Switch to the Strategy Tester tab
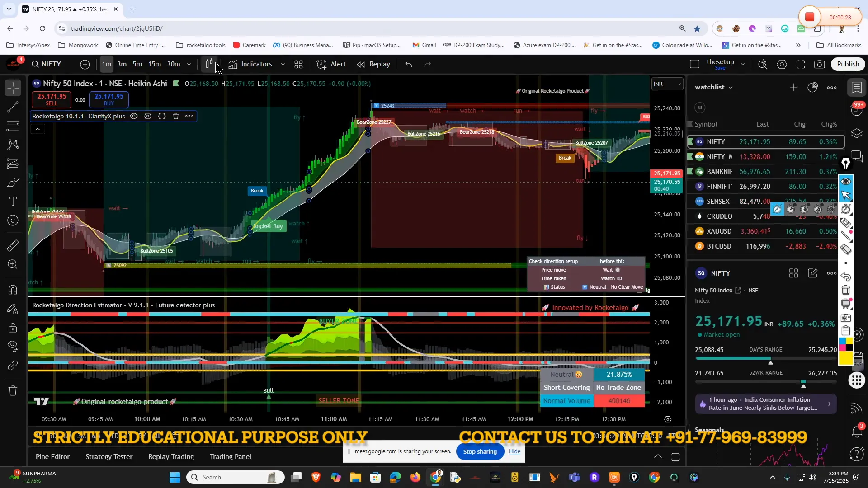The width and height of the screenshot is (868, 488). [109, 457]
